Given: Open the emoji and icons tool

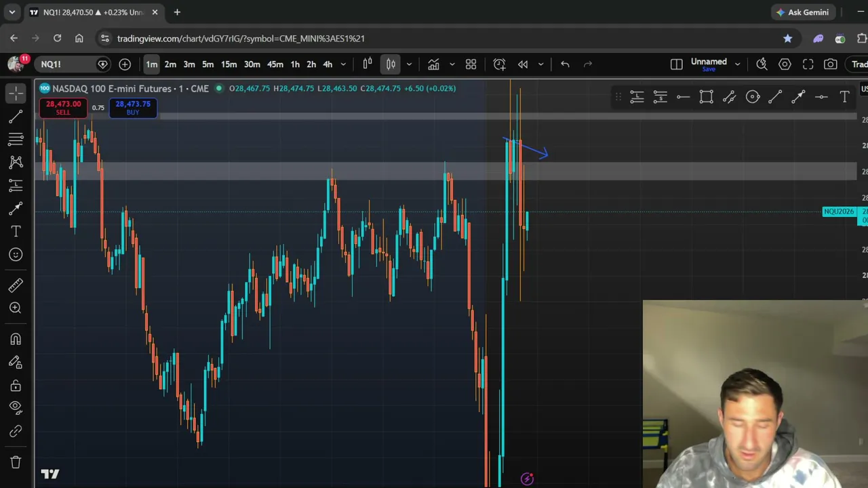Looking at the screenshot, I should (16, 254).
